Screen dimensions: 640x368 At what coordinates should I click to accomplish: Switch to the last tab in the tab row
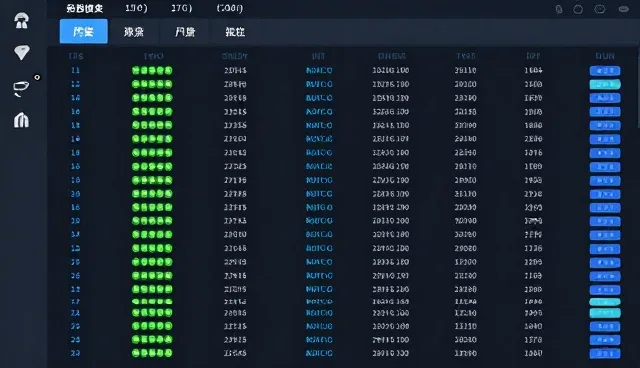235,31
